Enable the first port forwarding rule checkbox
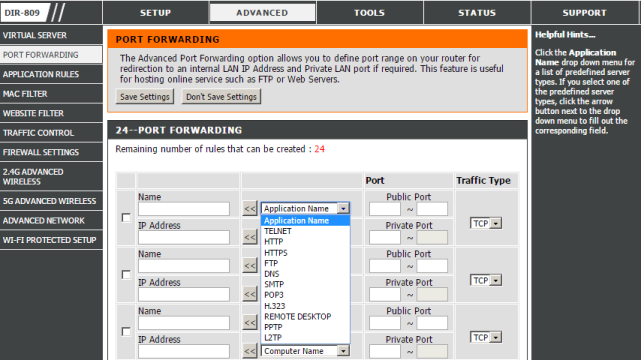The image size is (641, 360). pyautogui.click(x=126, y=218)
